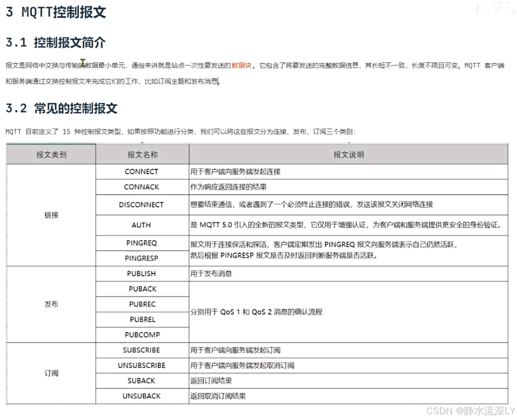The height and width of the screenshot is (420, 517).
Task: Select the UNSUBSCRIBE table cell
Action: tap(142, 365)
